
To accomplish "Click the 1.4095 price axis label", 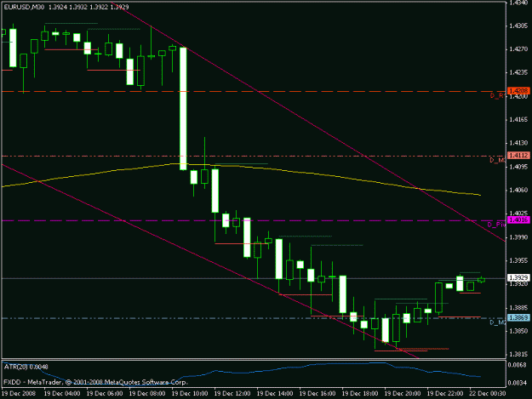I will pyautogui.click(x=518, y=167).
